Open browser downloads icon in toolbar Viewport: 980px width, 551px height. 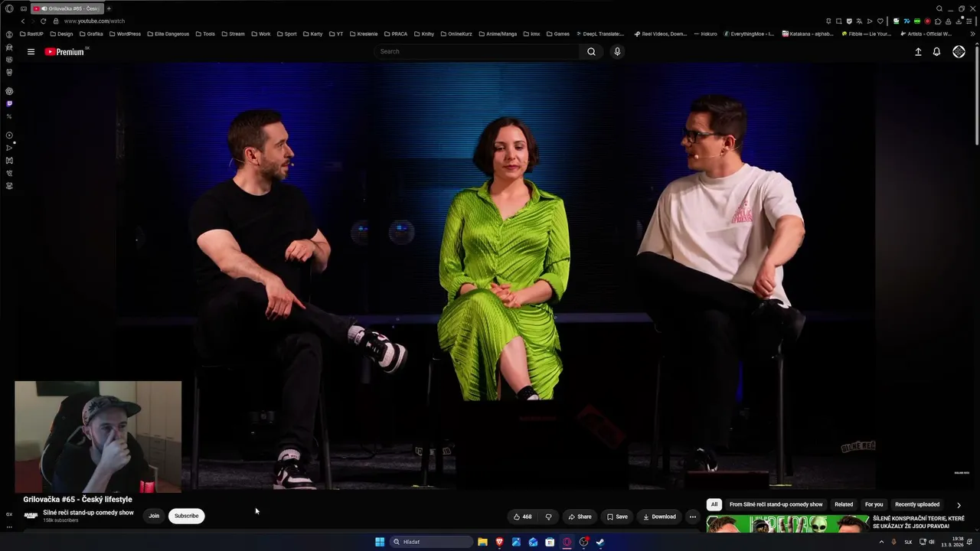pyautogui.click(x=958, y=21)
